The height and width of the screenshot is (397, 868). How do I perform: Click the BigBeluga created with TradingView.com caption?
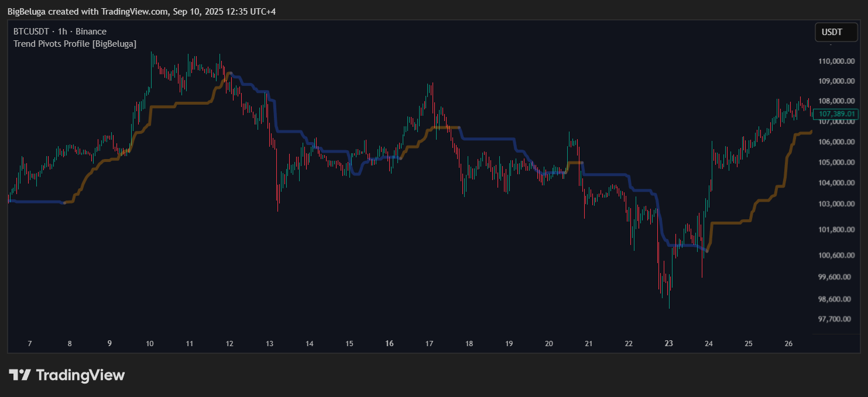pyautogui.click(x=141, y=12)
